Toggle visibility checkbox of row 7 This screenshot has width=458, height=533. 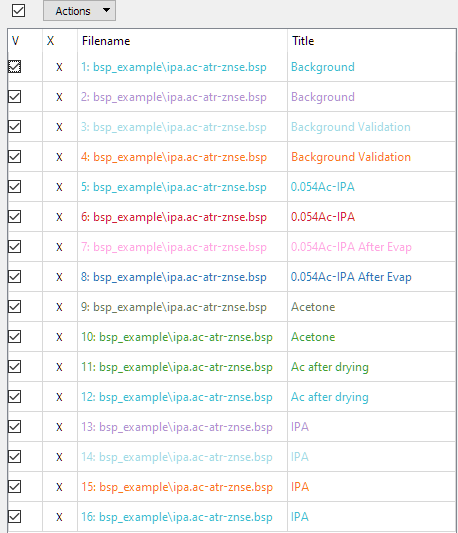(15, 246)
